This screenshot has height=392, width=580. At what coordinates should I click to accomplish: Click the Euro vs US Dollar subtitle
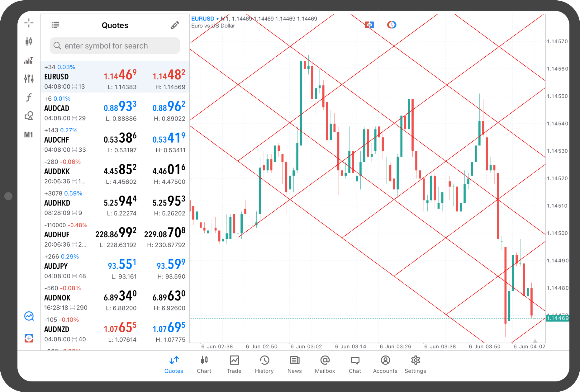tap(213, 26)
